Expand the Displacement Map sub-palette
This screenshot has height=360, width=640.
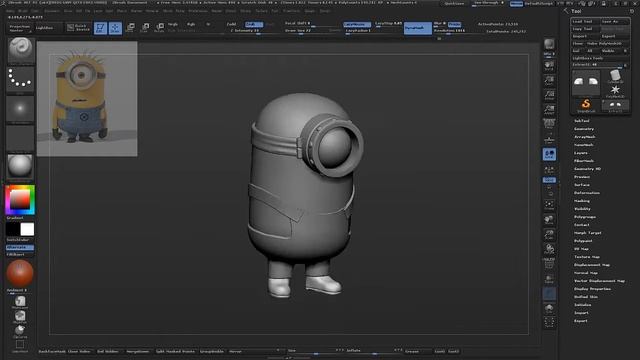point(592,265)
